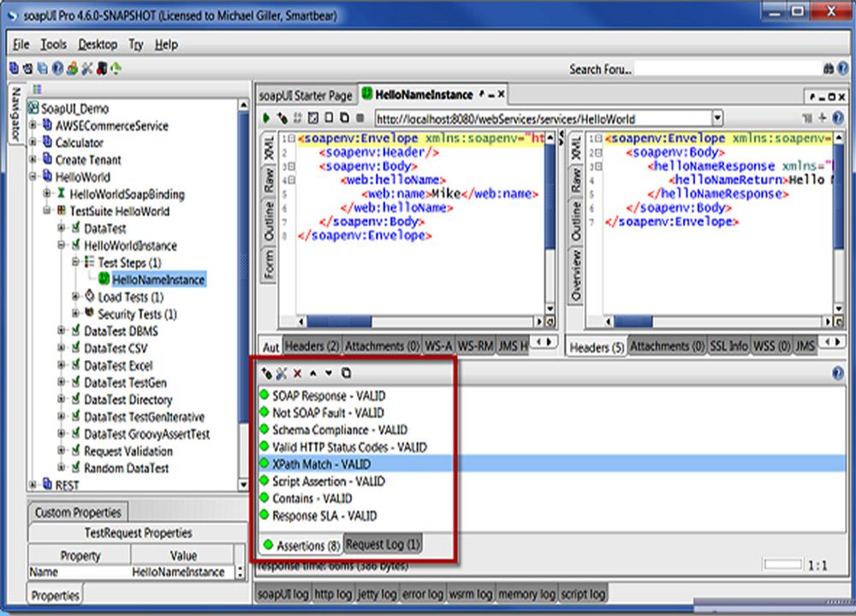Move the assertion down with the down arrow
The height and width of the screenshot is (616, 856).
pyautogui.click(x=329, y=373)
